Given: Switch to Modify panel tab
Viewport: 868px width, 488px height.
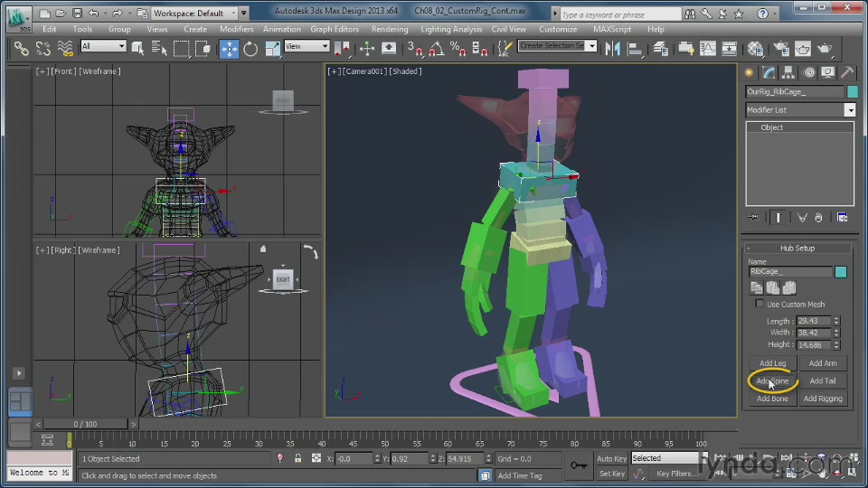Looking at the screenshot, I should click(x=769, y=72).
